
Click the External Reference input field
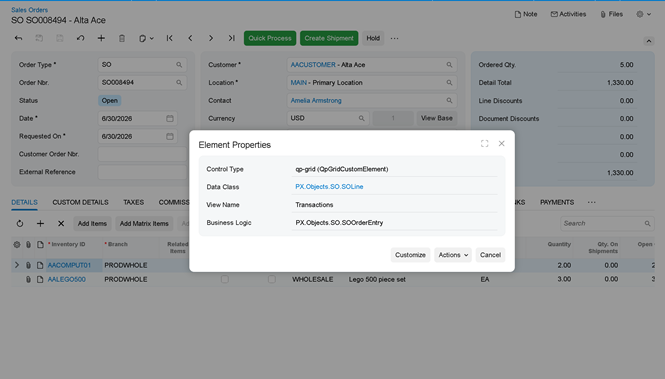coord(143,172)
